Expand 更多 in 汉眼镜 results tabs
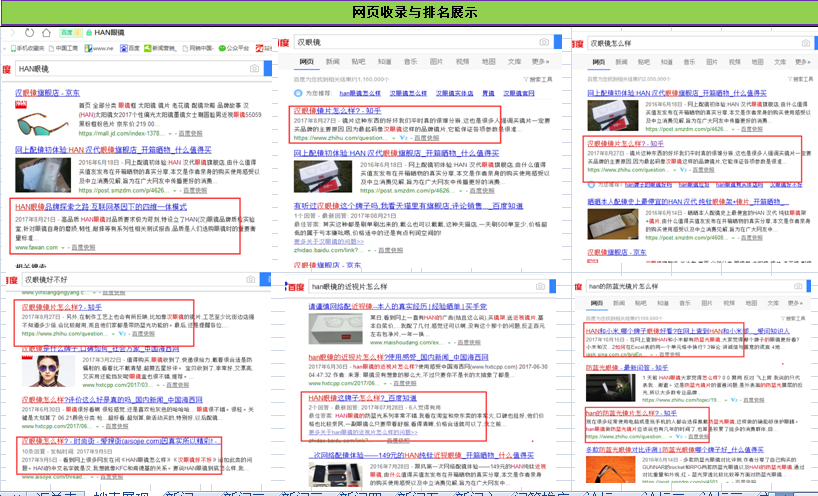The image size is (818, 496). (x=540, y=62)
